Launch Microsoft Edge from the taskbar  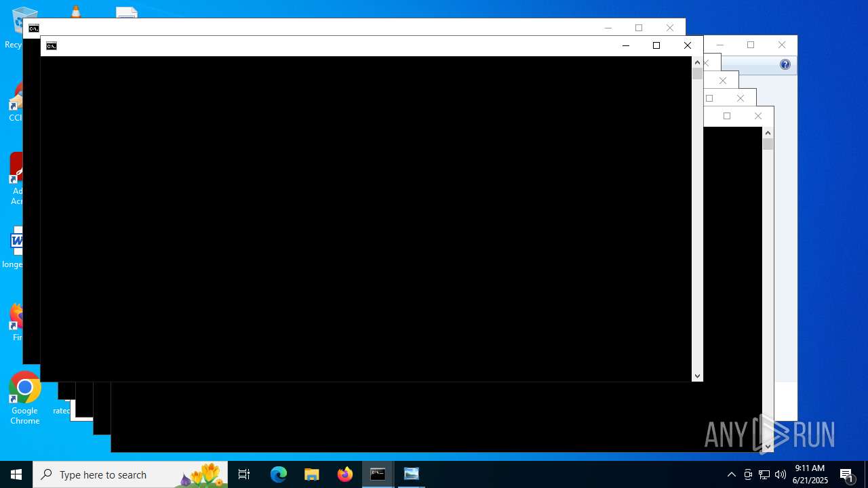coord(279,474)
